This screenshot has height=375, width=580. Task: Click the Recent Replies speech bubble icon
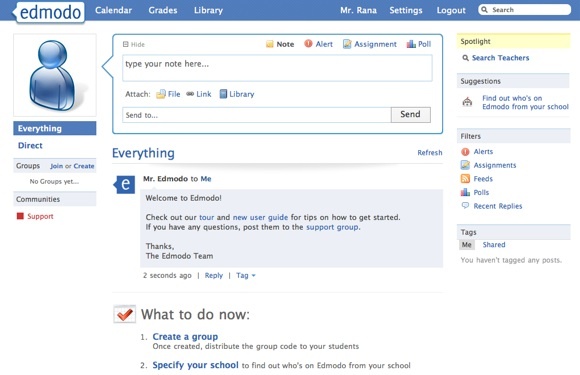click(x=465, y=206)
